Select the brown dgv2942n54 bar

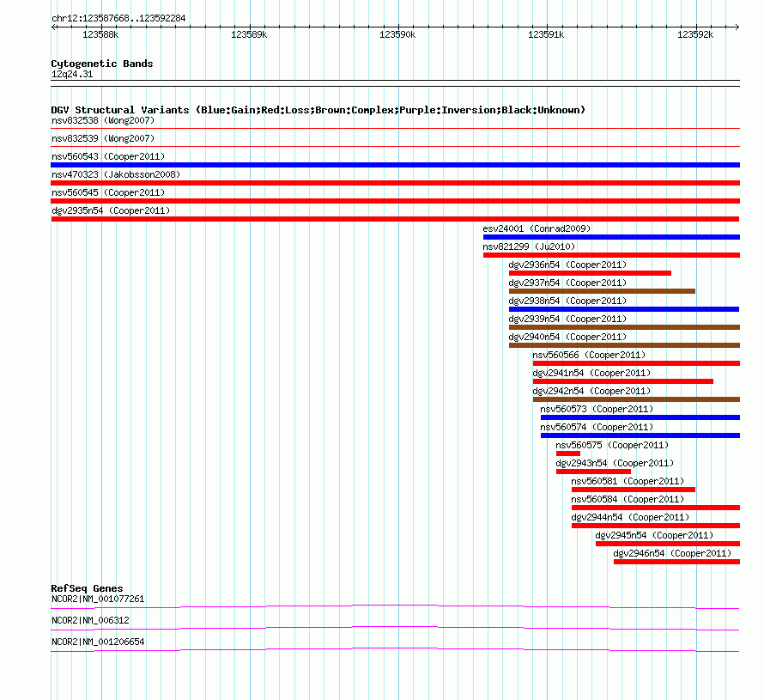(636, 399)
